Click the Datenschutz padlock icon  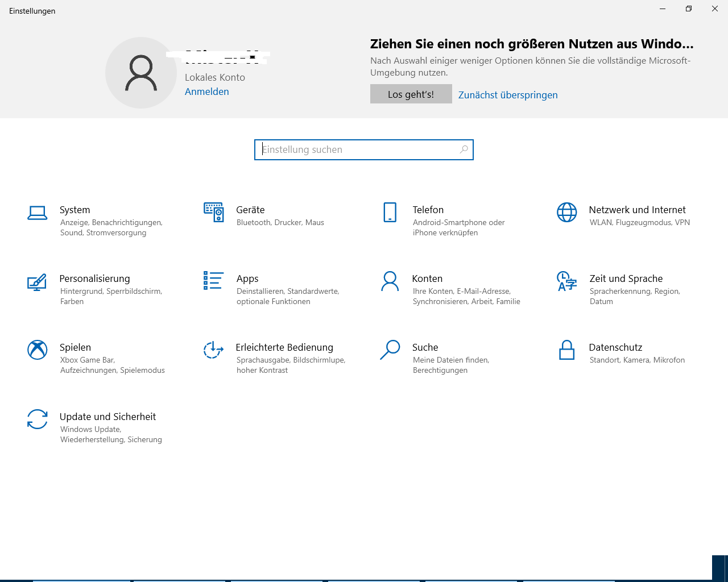[566, 350]
